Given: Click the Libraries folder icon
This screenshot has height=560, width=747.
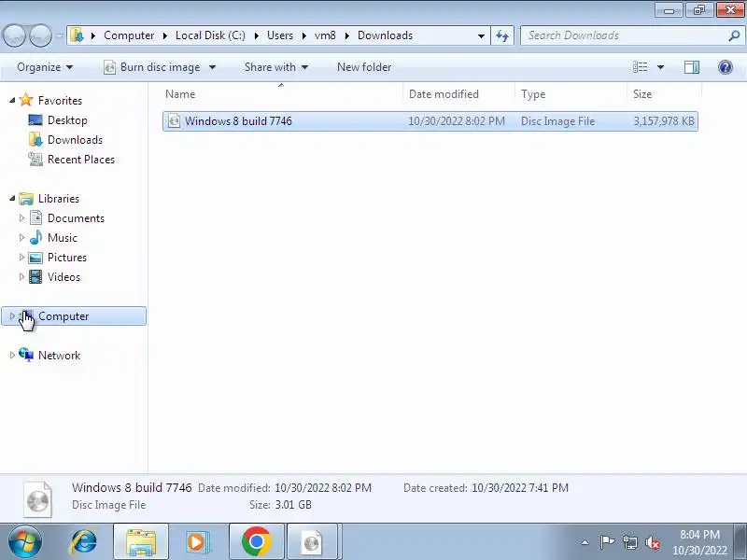Looking at the screenshot, I should (26, 198).
